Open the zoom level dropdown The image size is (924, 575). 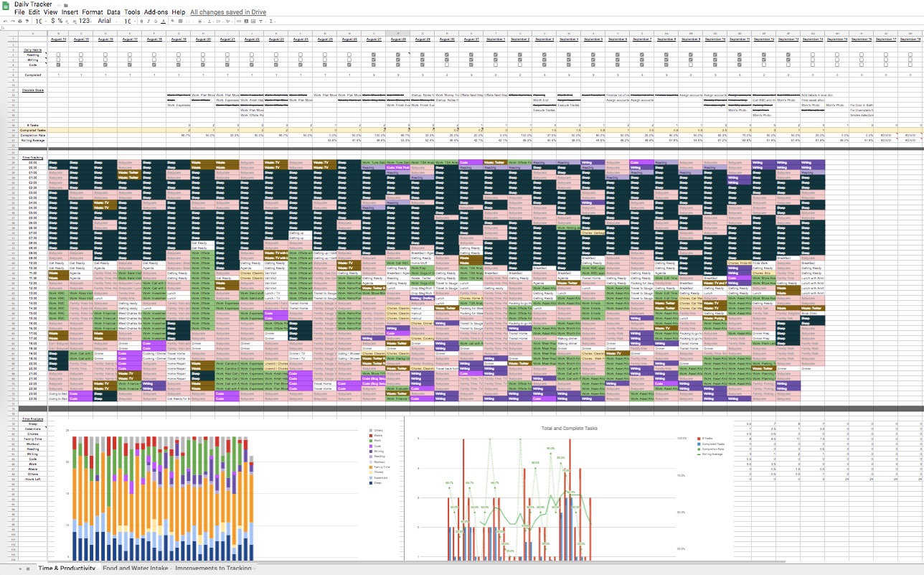tap(40, 22)
